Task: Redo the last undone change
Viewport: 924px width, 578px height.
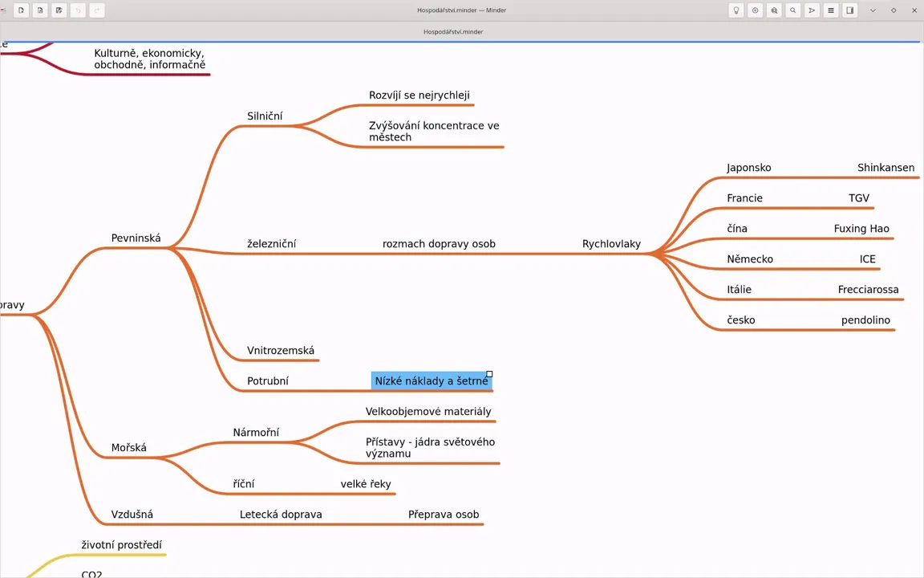Action: click(x=97, y=10)
